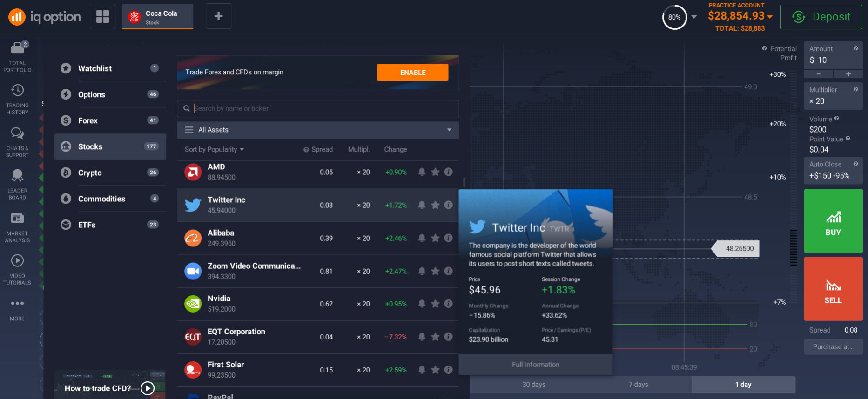Click the Amount $10 input field

point(833,55)
